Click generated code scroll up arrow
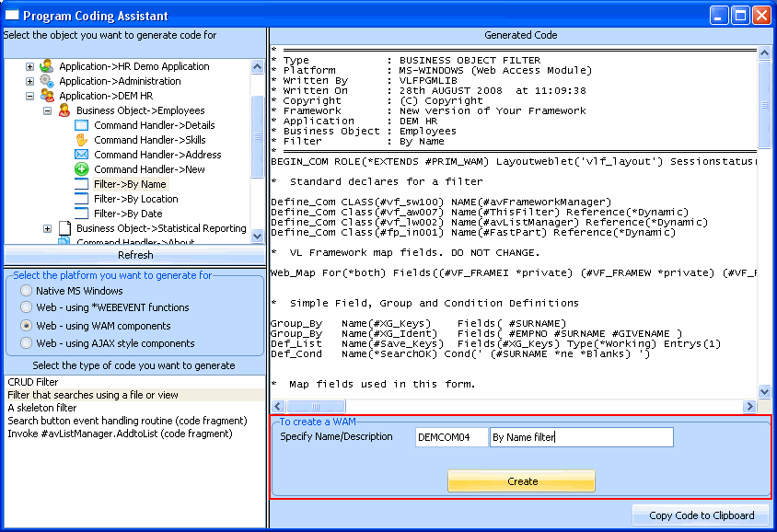This screenshot has height=532, width=777. coord(765,52)
